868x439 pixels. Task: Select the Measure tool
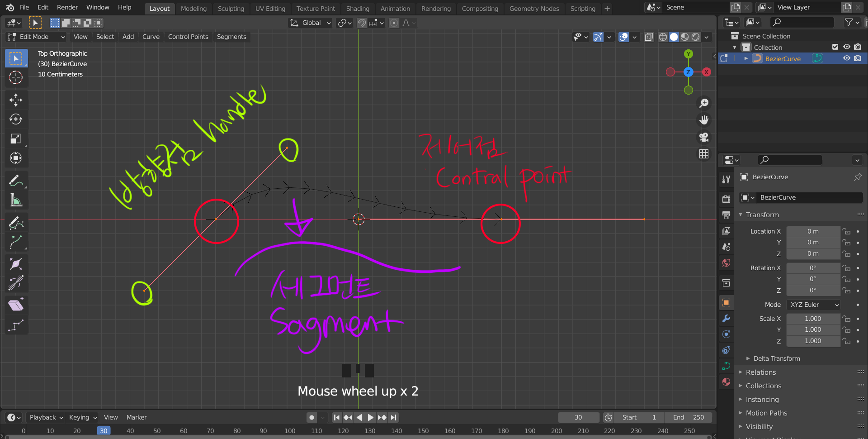pos(16,200)
